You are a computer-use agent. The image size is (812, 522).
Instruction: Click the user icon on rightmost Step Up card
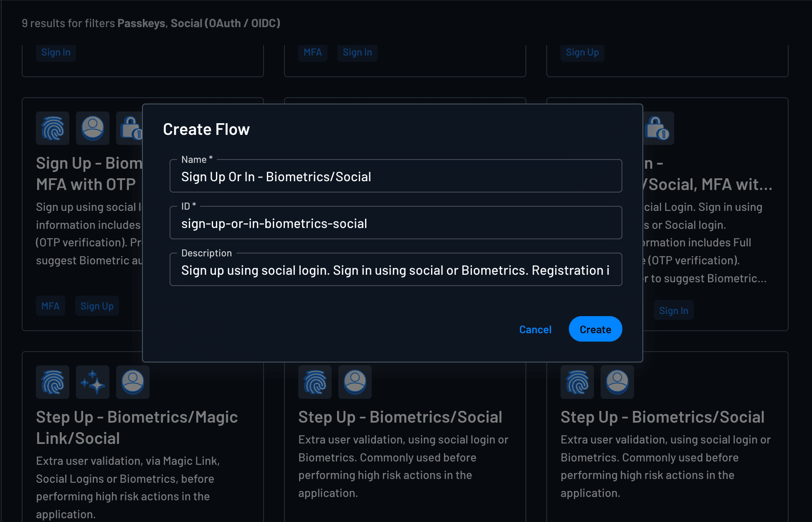click(x=617, y=382)
